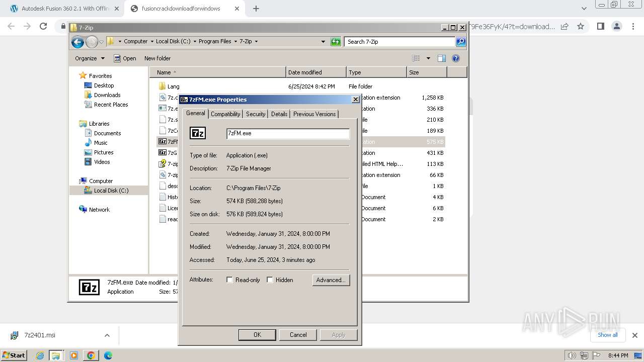Viewport: 644px width, 362px height.
Task: Click the Chrome reload page icon
Action: tap(43, 27)
